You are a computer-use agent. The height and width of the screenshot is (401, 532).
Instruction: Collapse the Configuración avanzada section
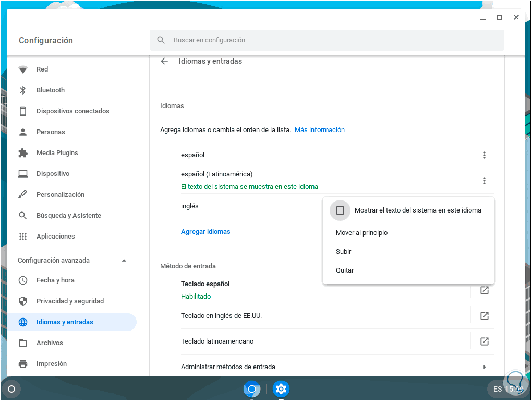[x=124, y=261]
